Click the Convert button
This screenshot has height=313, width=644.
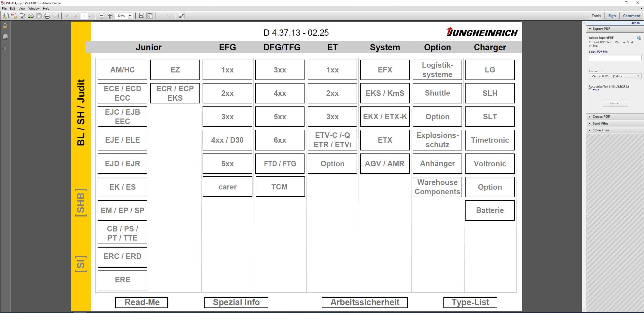click(x=615, y=103)
